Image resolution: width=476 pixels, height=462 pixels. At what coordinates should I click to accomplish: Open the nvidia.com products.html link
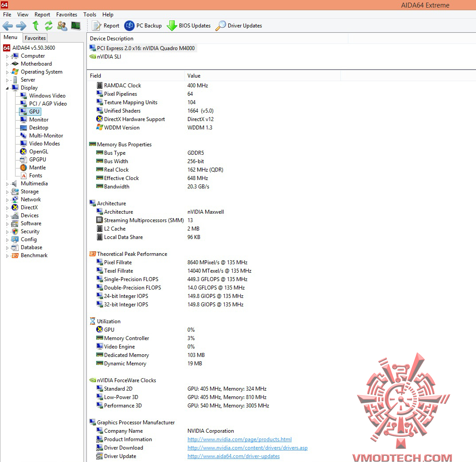coord(239,439)
